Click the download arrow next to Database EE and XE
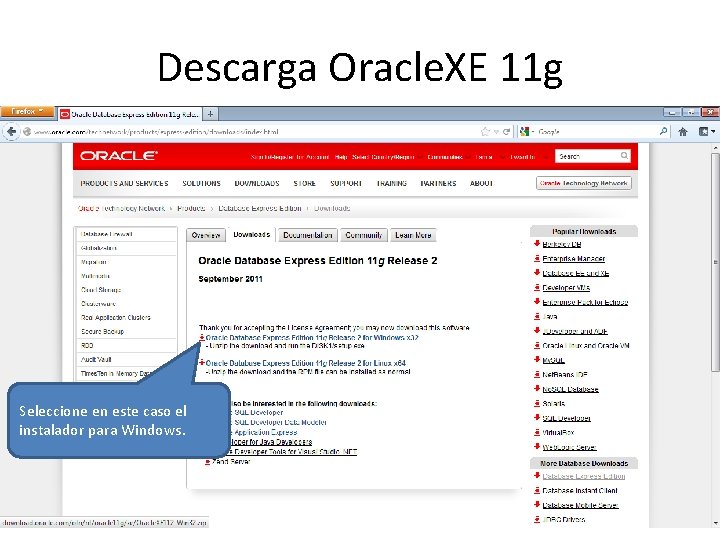The height and width of the screenshot is (540, 720). click(536, 273)
